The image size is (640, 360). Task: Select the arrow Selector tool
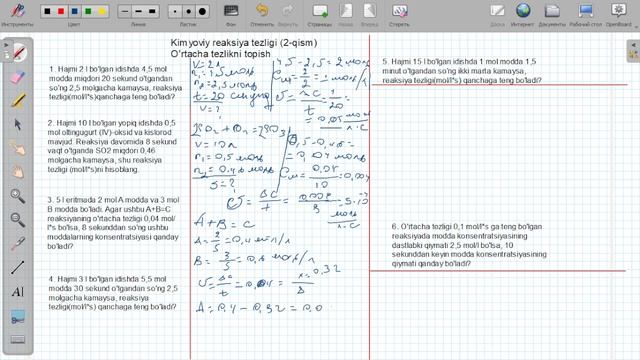pos(18,124)
